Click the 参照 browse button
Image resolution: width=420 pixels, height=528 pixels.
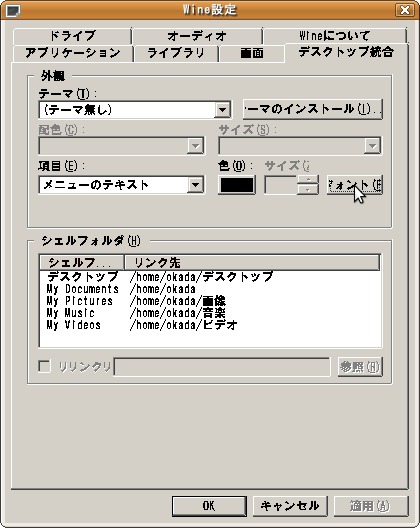coord(360,366)
